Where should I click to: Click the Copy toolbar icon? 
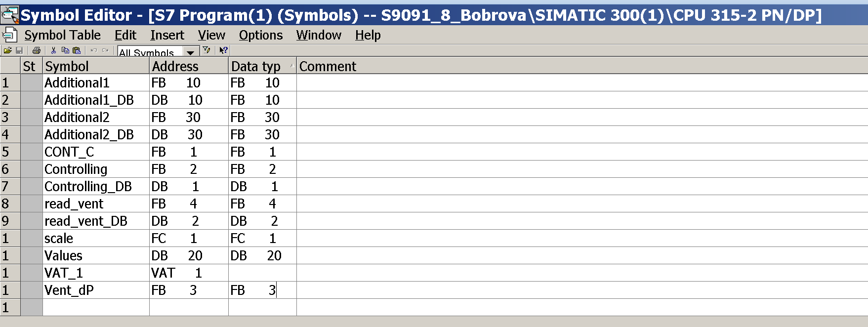click(65, 50)
